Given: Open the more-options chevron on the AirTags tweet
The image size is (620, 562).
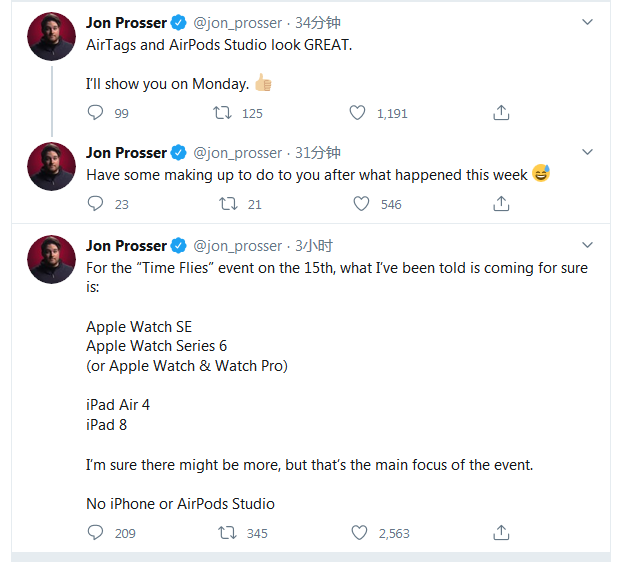Looking at the screenshot, I should [587, 21].
